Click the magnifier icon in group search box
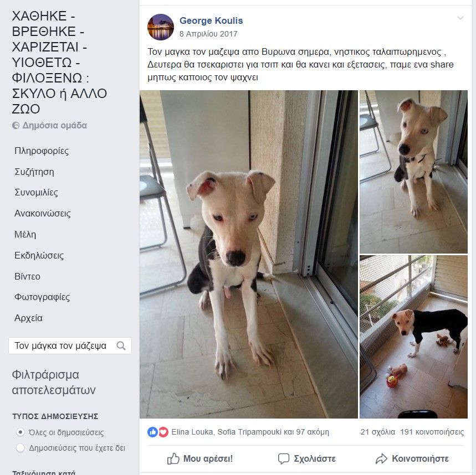 [121, 345]
